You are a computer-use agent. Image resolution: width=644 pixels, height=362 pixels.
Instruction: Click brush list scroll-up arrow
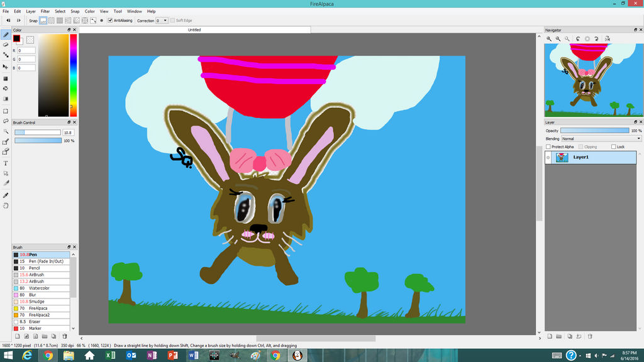coord(74,255)
